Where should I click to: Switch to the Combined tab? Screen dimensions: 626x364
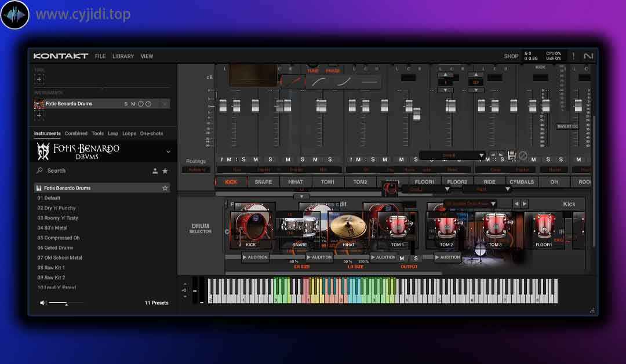(x=76, y=133)
